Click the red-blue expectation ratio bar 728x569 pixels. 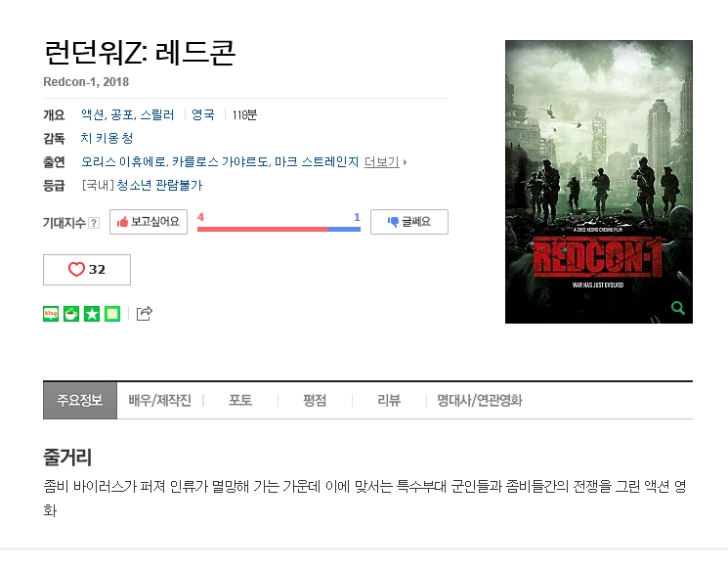pyautogui.click(x=278, y=229)
